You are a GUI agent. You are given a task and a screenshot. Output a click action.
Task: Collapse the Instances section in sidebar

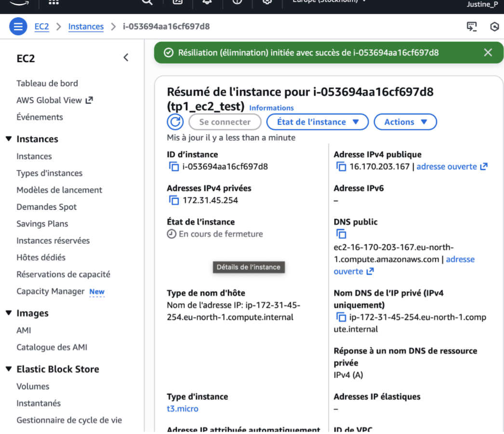(9, 139)
